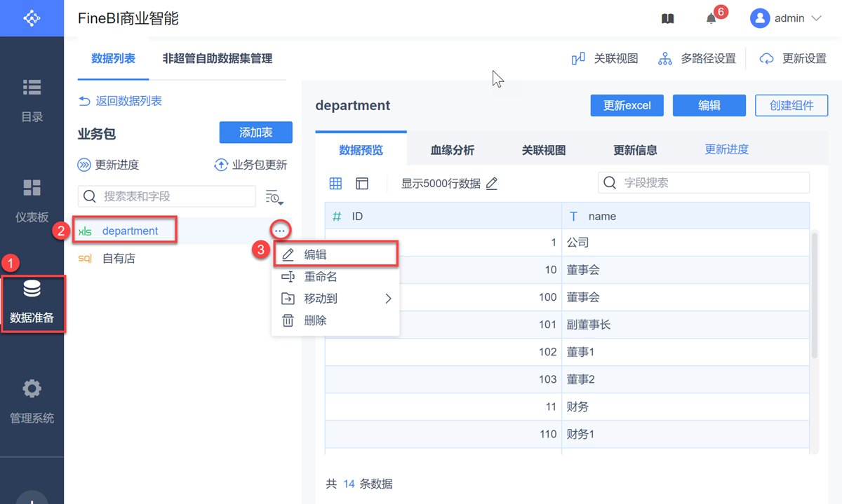Screen dimensions: 842x504
Task: Switch to table grid view icon
Action: [336, 184]
